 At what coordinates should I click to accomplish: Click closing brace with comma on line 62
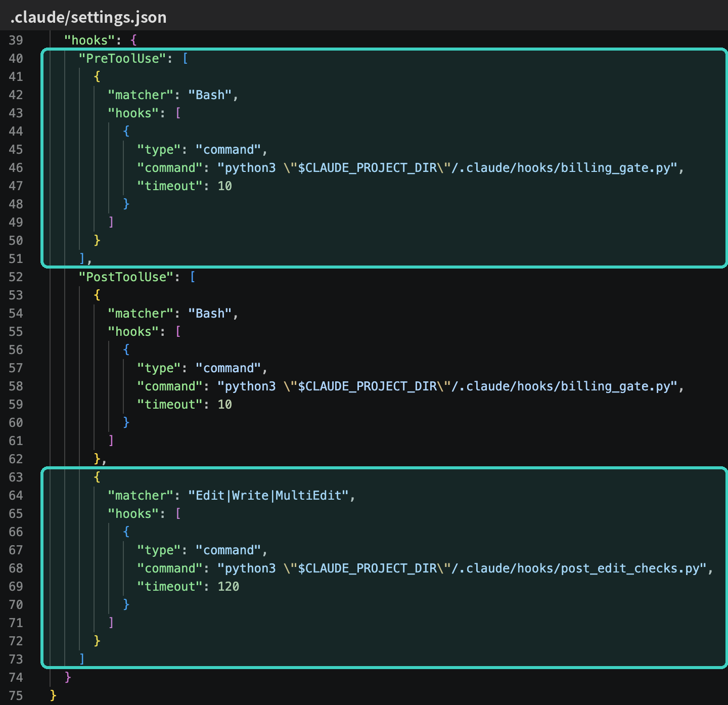pos(100,459)
